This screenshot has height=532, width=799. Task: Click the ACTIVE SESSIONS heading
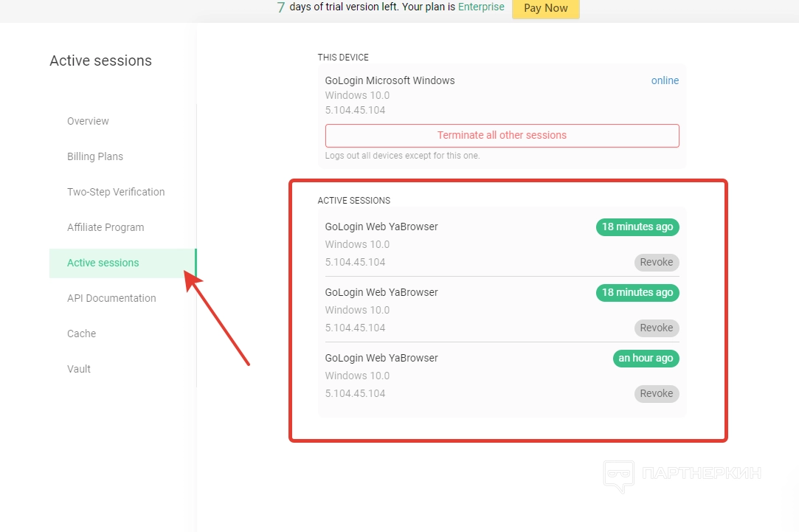tap(353, 200)
